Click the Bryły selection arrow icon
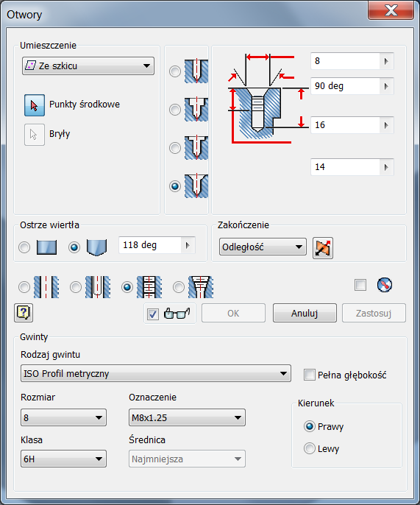Screen dimensions: 420x505 pyautogui.click(x=35, y=135)
